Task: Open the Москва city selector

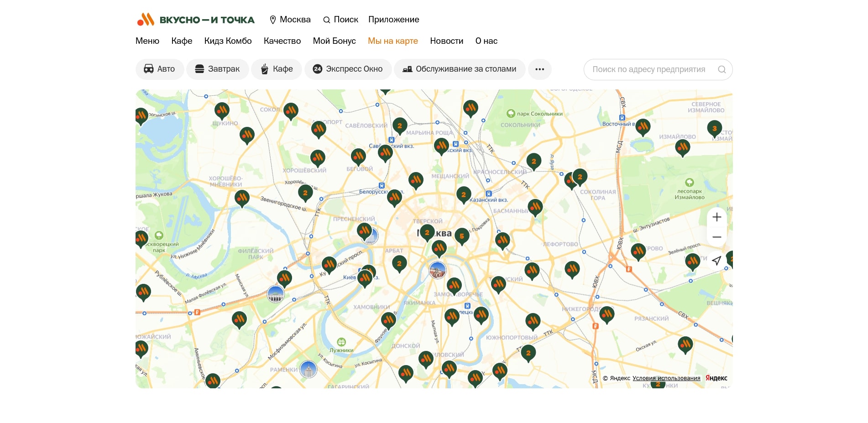Action: (290, 20)
